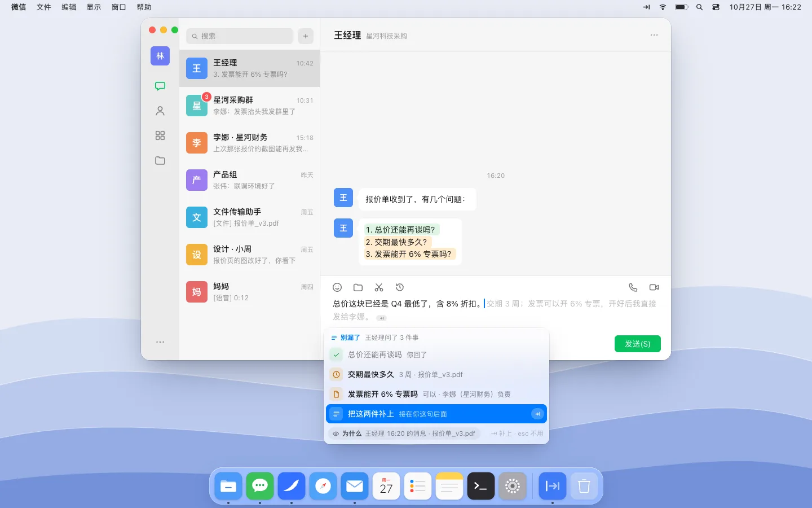Click the message 报价单收到了，有几个问题
Viewport: 812px width, 508px height.
pyautogui.click(x=417, y=199)
